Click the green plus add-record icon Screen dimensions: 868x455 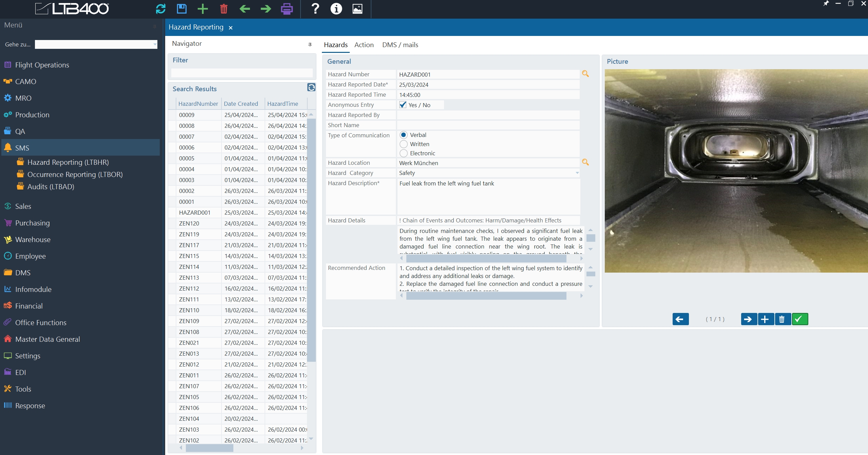(x=202, y=9)
